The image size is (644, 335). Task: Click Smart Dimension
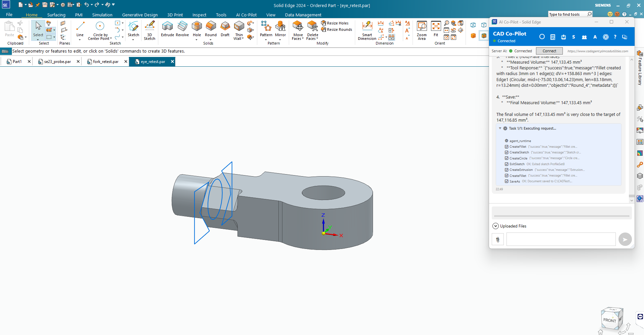click(367, 30)
